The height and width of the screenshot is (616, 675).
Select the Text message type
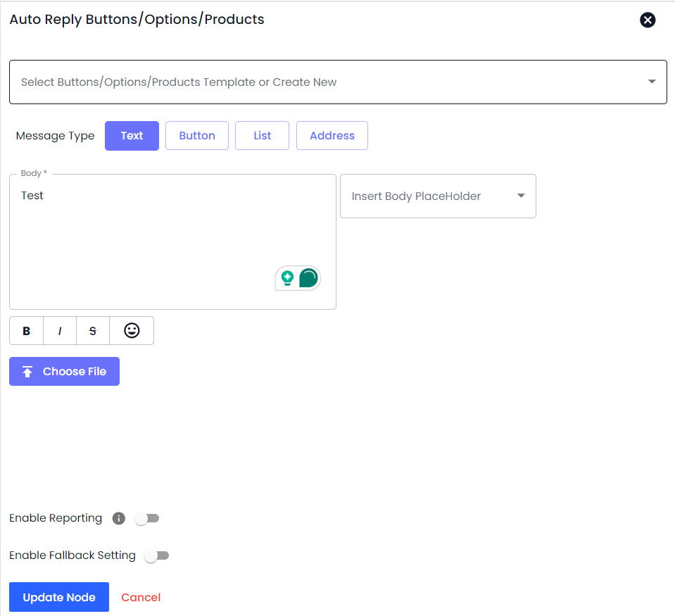click(132, 136)
